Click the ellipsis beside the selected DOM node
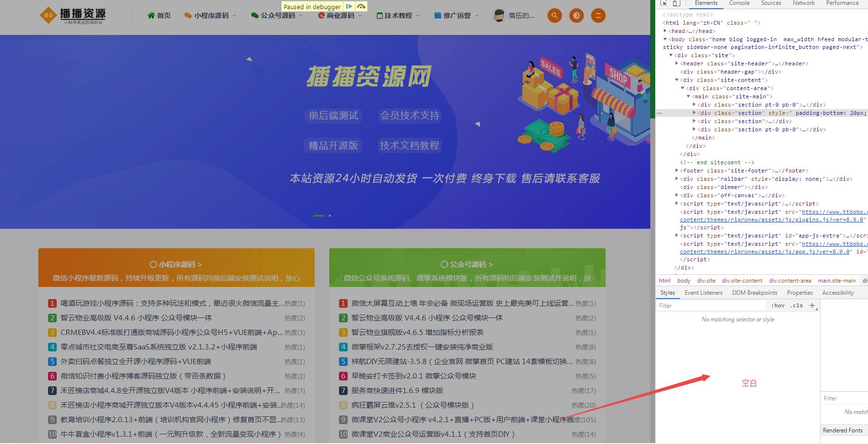This screenshot has width=868, height=444. tap(659, 113)
